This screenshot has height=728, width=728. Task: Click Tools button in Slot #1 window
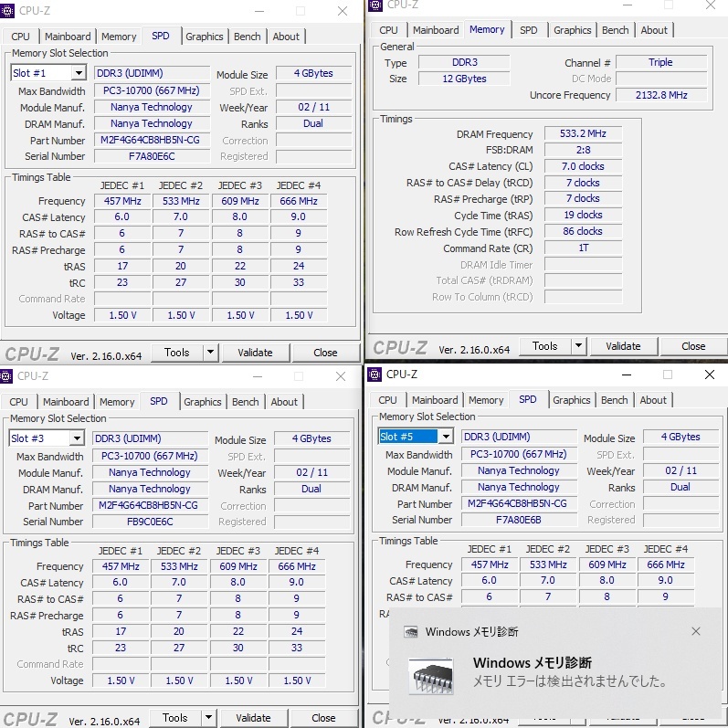[x=177, y=353]
